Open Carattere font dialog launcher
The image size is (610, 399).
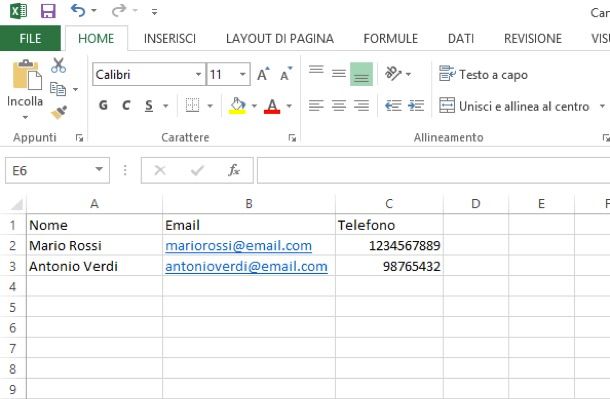point(292,138)
